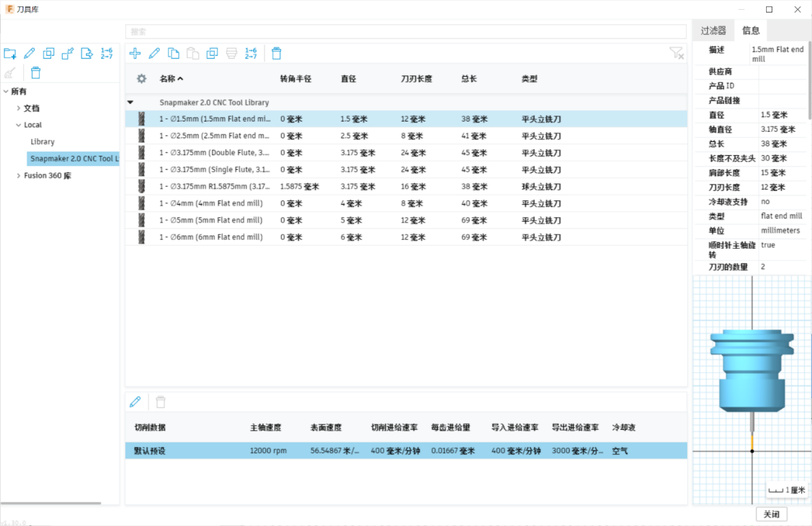Renumber the library's tools in the left panel
The height and width of the screenshot is (526, 812).
pos(107,54)
